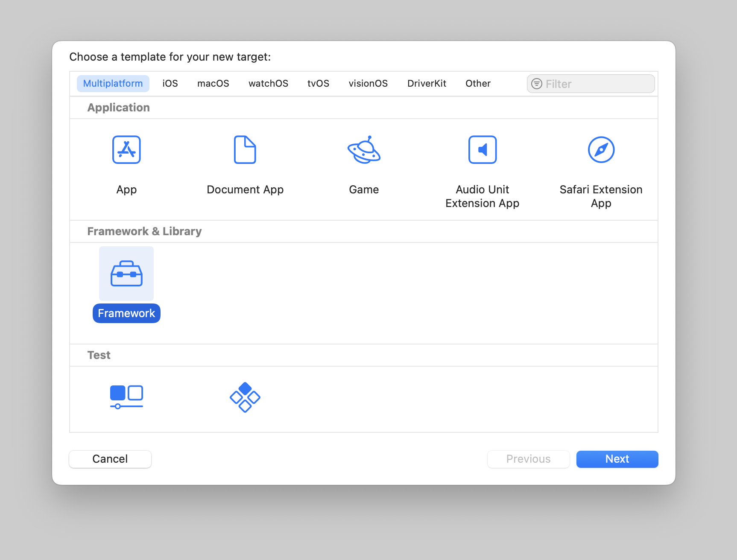Select the Framework template
The image size is (737, 560).
pos(126,274)
